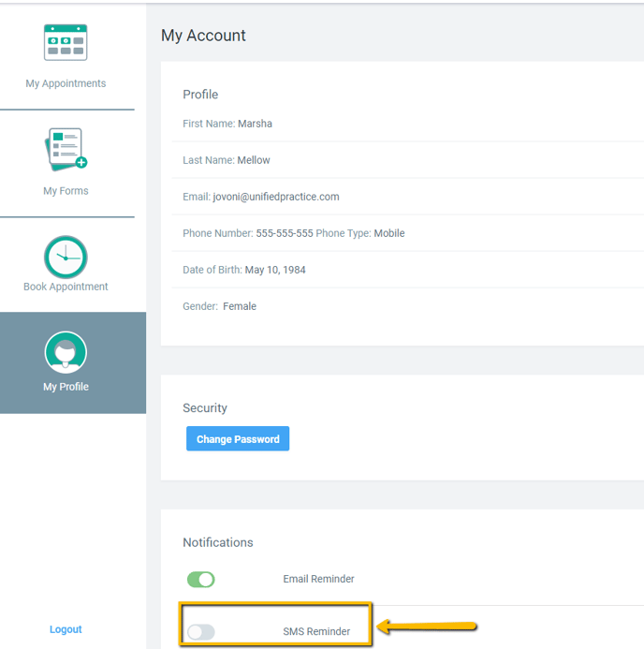The image size is (644, 649).
Task: Select the My Forms text label
Action: [66, 191]
